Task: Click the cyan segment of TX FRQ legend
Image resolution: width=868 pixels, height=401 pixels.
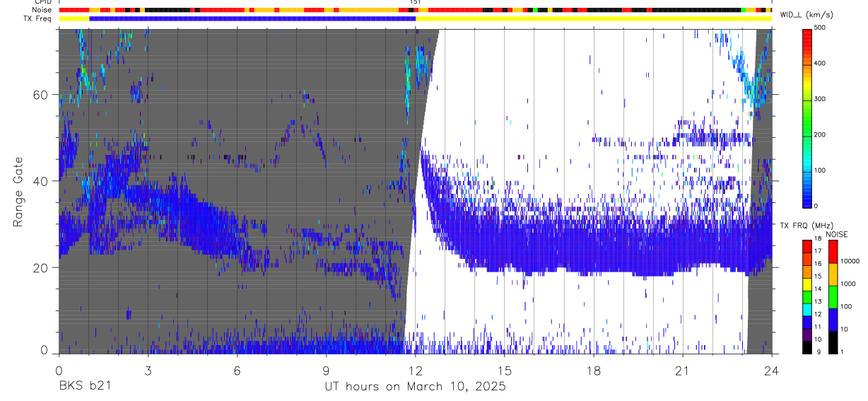Action: 807,310
